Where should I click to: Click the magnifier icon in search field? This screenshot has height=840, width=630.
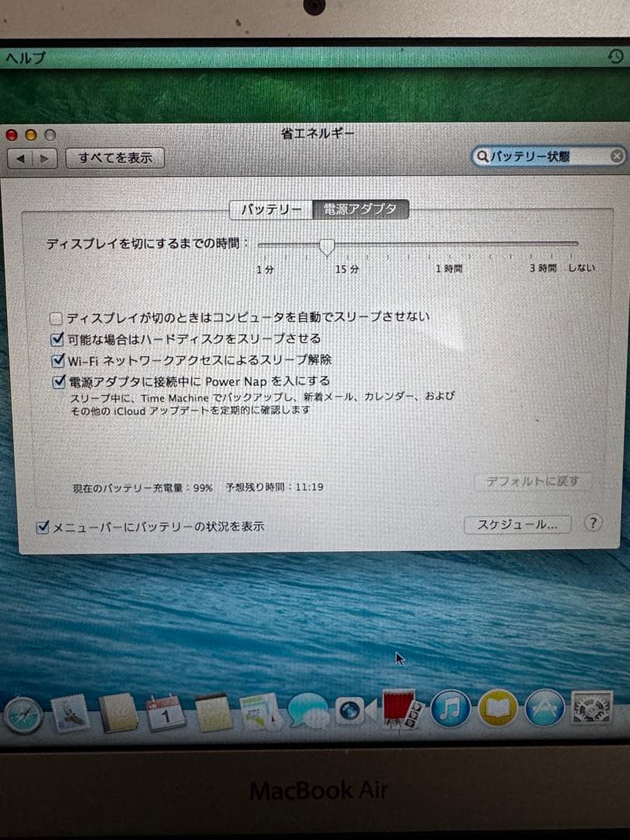(482, 156)
